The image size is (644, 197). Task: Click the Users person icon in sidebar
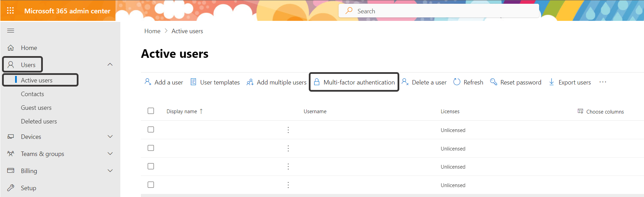[11, 65]
